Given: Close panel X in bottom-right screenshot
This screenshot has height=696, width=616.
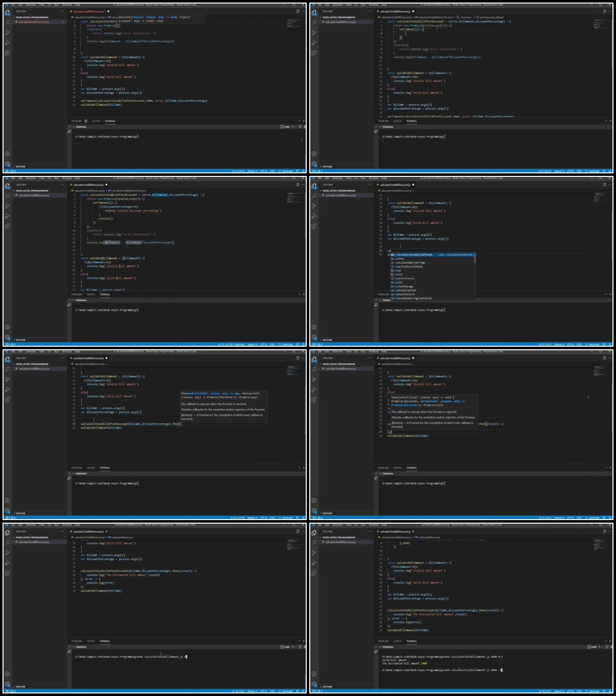Looking at the screenshot, I should tap(610, 641).
